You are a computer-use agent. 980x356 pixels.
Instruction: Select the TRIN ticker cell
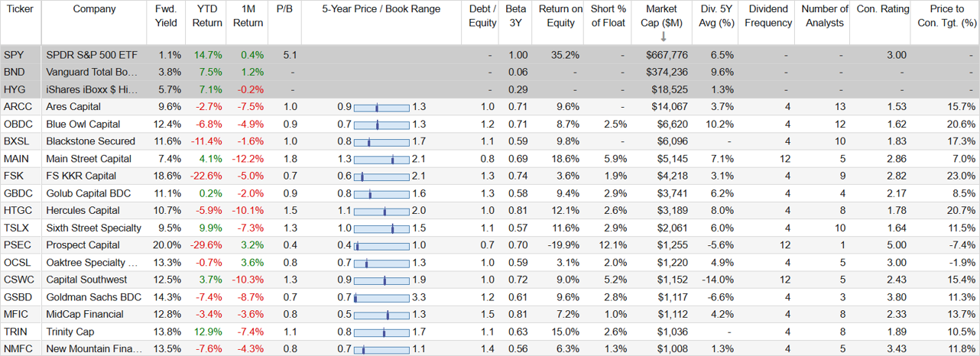[16, 332]
